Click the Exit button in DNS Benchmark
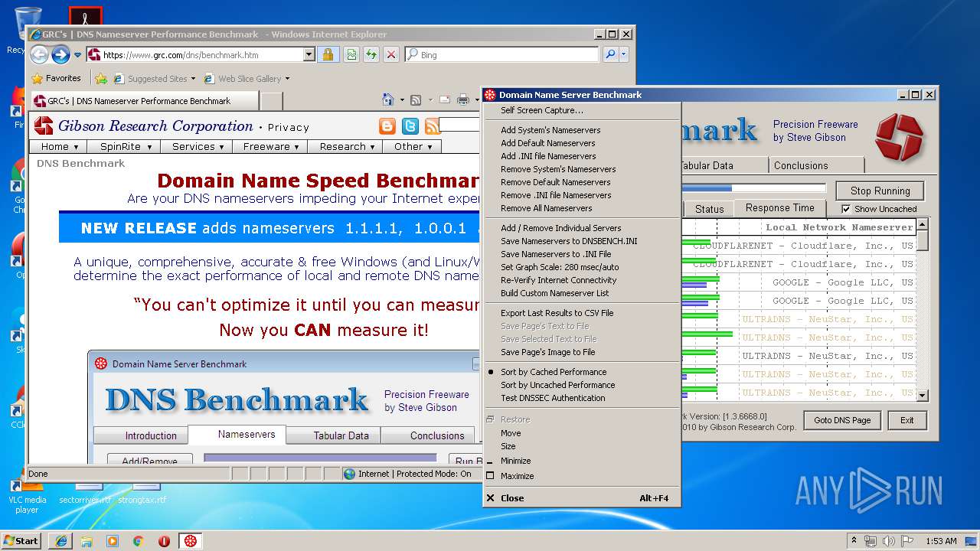The image size is (980, 551). pos(906,420)
